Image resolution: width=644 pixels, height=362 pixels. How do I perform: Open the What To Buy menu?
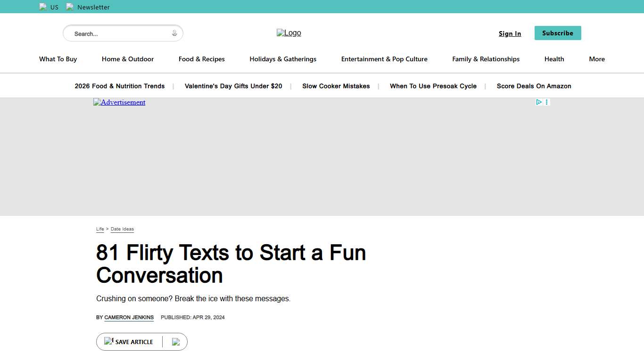[x=58, y=59]
